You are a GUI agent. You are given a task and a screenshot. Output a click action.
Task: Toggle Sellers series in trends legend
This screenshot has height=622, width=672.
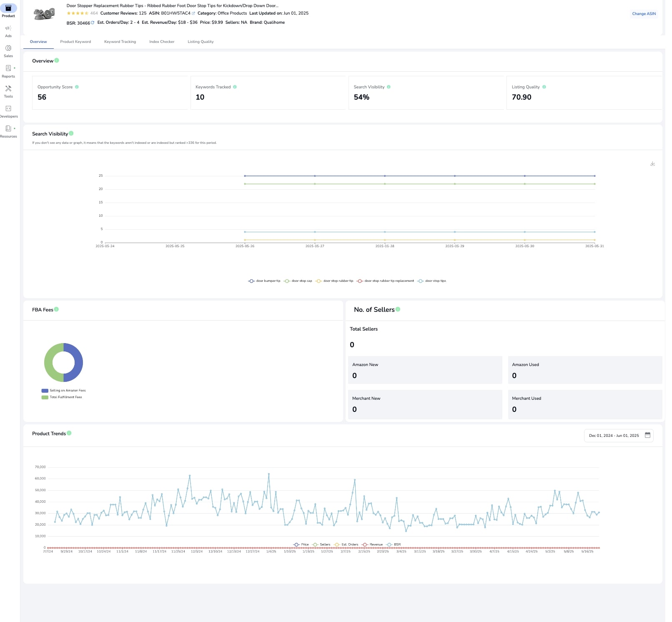(321, 544)
